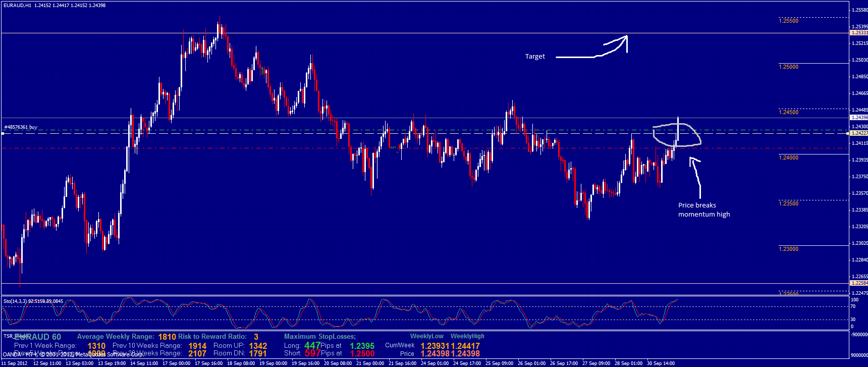Click the 1.25331 price tag on the axis
868x367 pixels.
pos(858,33)
